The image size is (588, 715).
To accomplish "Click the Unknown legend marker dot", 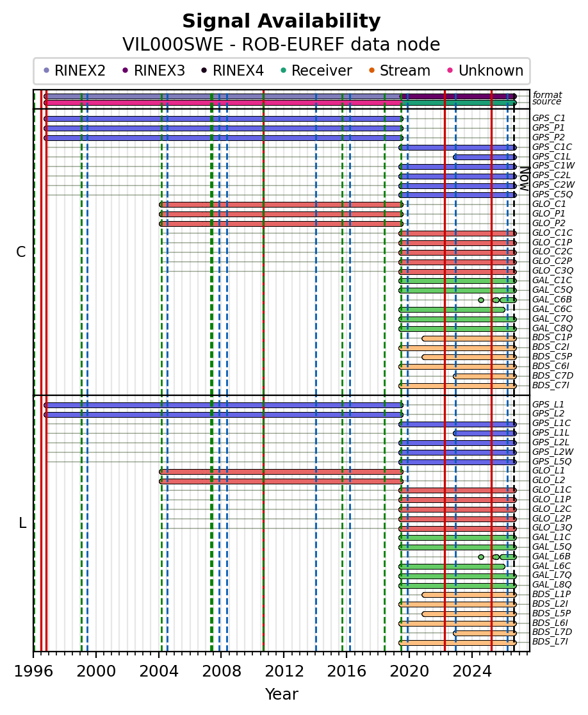I will (450, 70).
